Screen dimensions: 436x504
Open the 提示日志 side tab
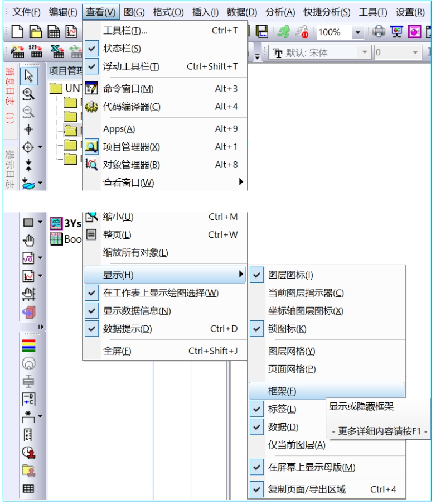(x=10, y=169)
